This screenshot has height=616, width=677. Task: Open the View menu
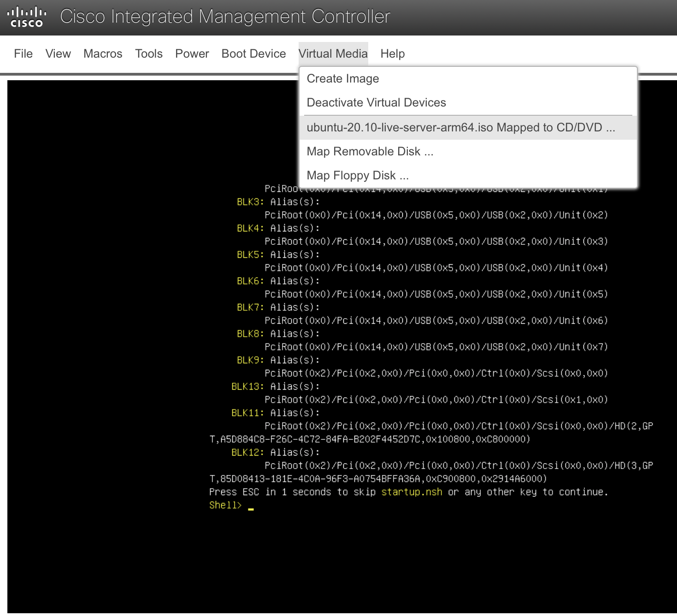point(58,53)
